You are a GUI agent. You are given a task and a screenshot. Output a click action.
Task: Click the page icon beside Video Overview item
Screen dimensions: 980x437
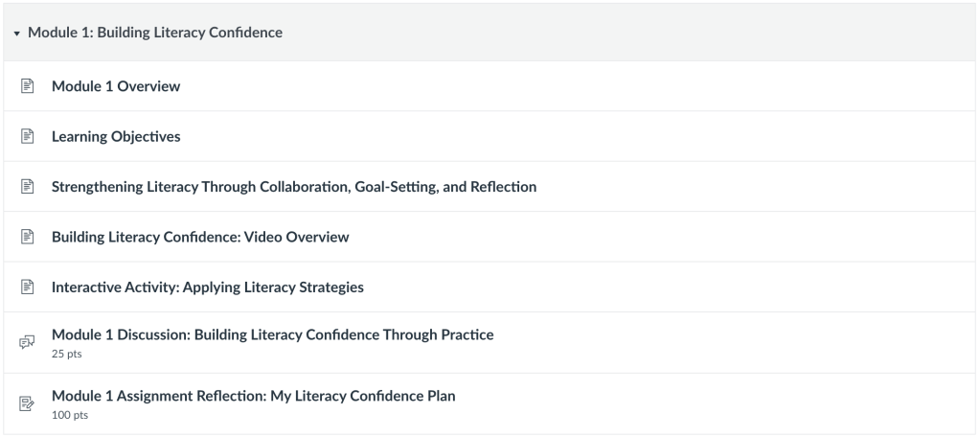pyautogui.click(x=27, y=236)
